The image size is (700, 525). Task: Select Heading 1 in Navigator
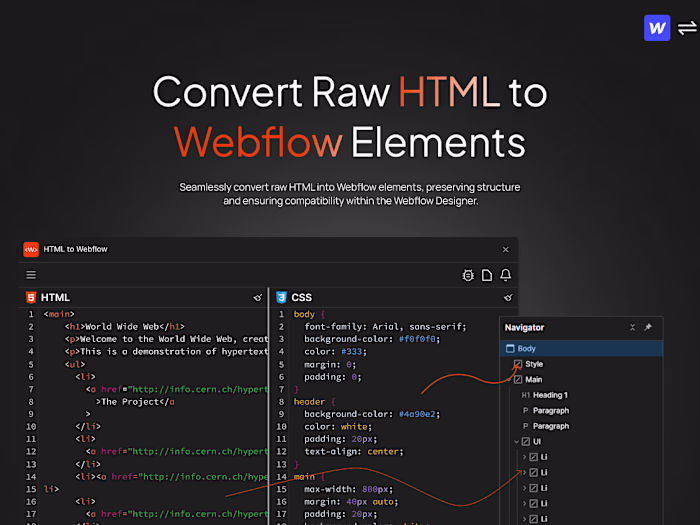550,395
